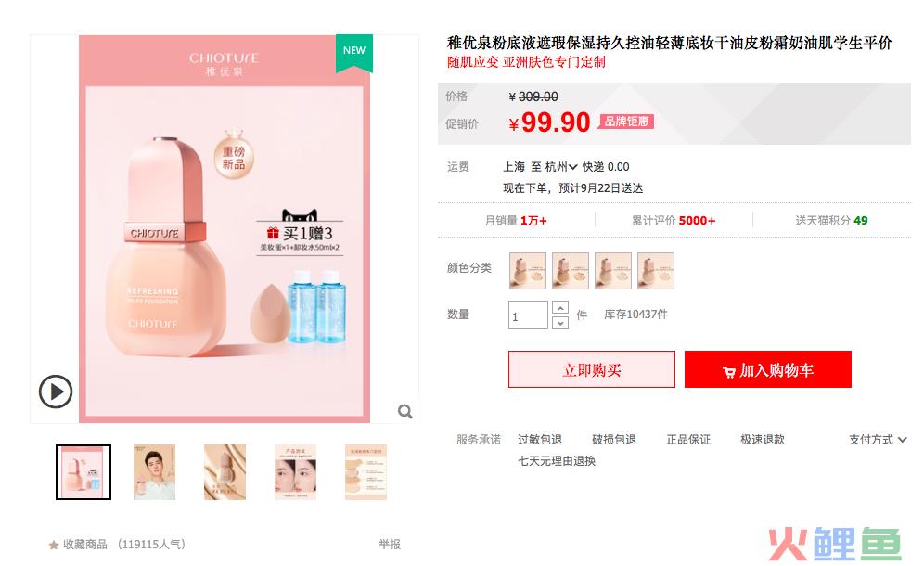The image size is (924, 566).
Task: Pick the fourth color classification swatch
Action: (656, 271)
